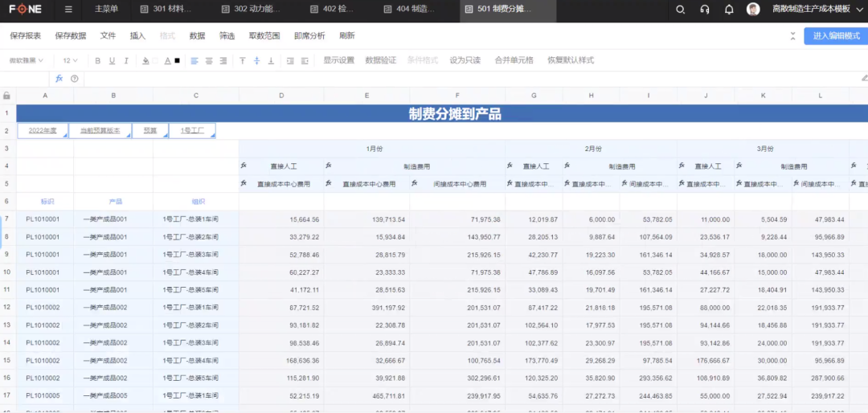Click 保存报表 in the menu bar

pyautogui.click(x=26, y=36)
